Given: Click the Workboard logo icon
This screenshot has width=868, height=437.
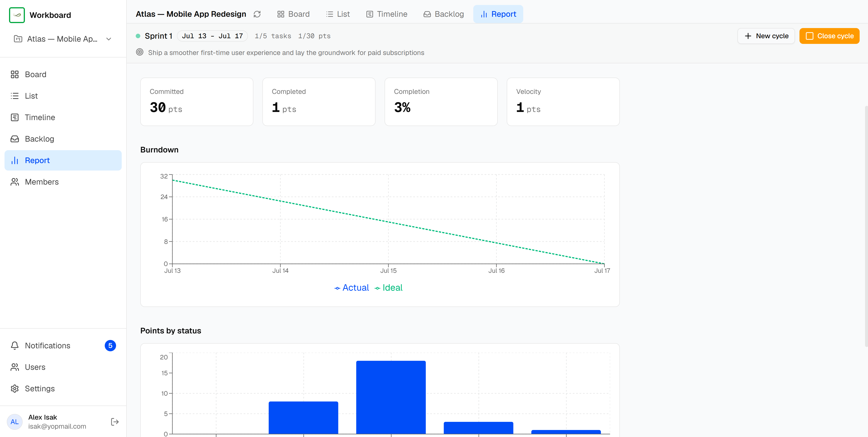Looking at the screenshot, I should click(17, 15).
